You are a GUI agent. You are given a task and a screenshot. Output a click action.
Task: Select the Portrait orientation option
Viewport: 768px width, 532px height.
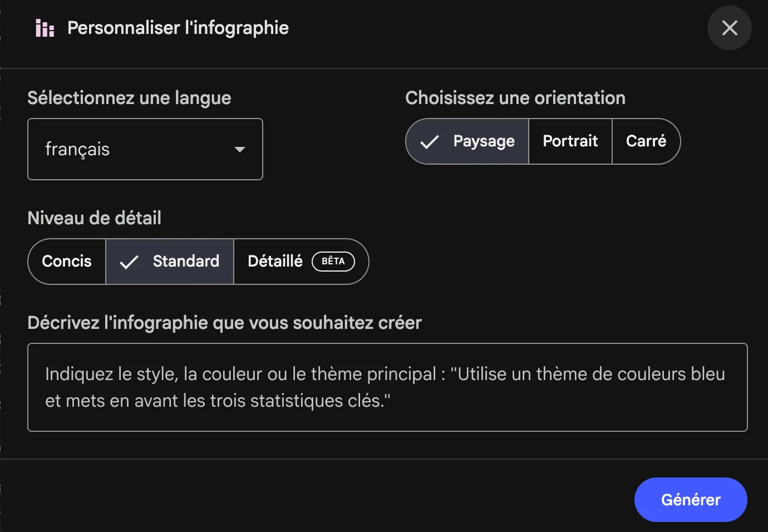[x=570, y=141]
